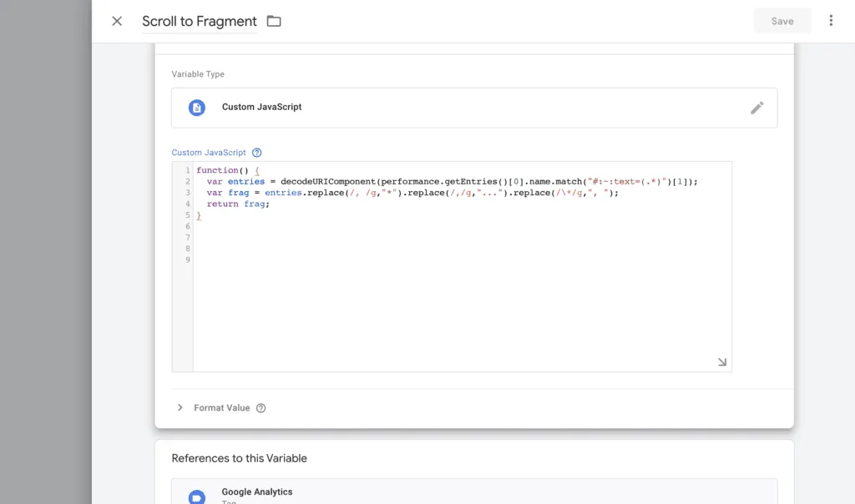
Task: Edit variable type using the pencil icon
Action: point(757,107)
